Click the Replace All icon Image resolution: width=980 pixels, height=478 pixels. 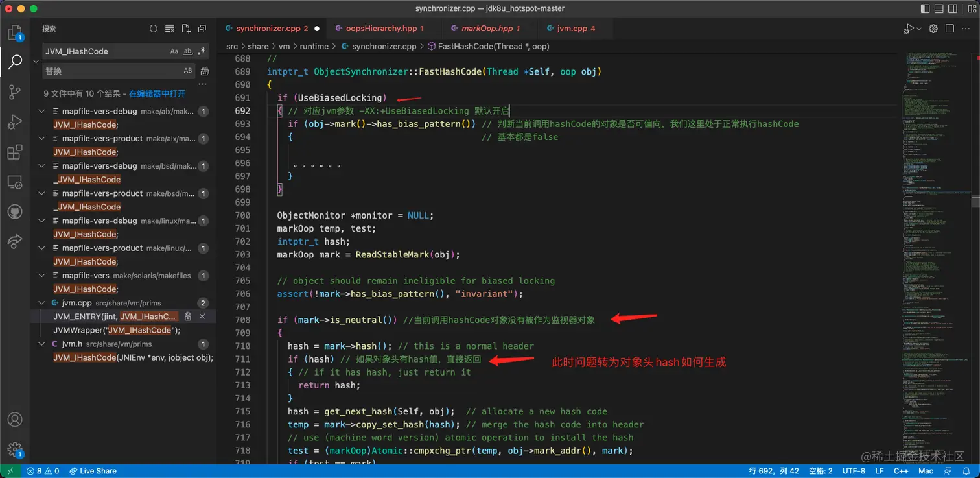click(205, 71)
